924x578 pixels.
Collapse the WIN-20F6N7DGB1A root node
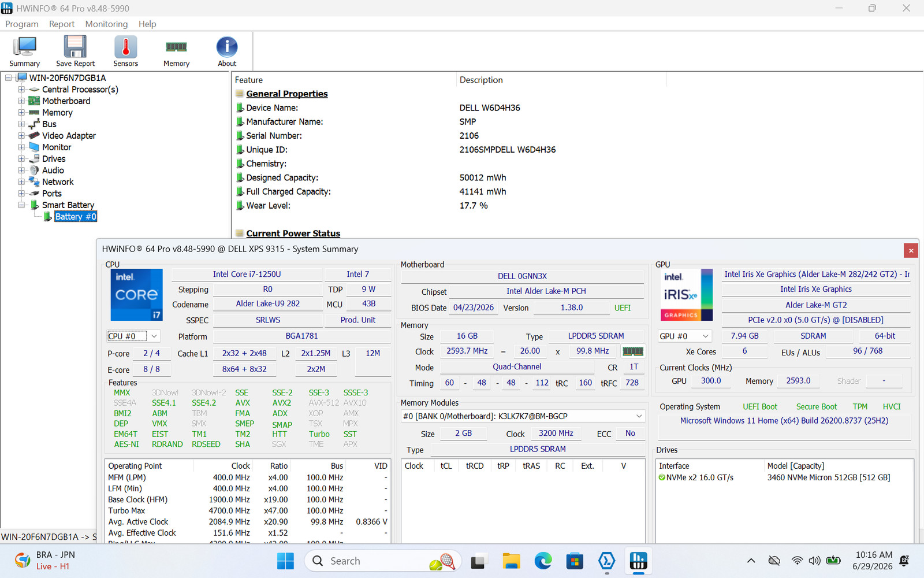coord(9,77)
